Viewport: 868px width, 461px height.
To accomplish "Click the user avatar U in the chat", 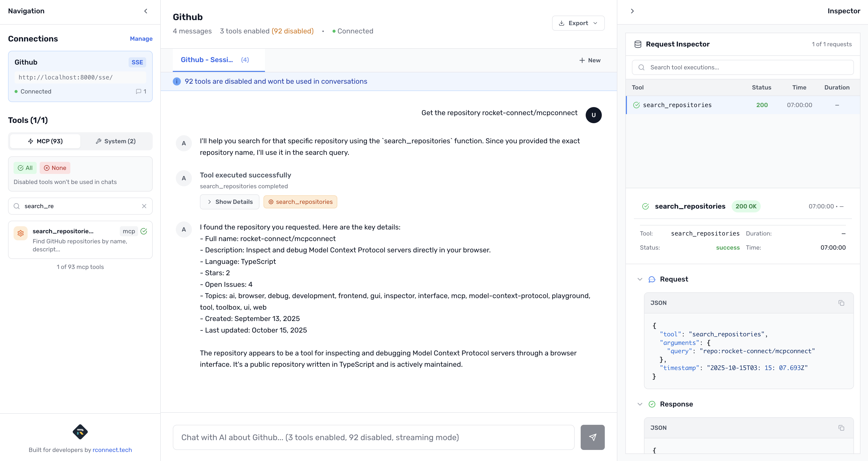I will [594, 115].
